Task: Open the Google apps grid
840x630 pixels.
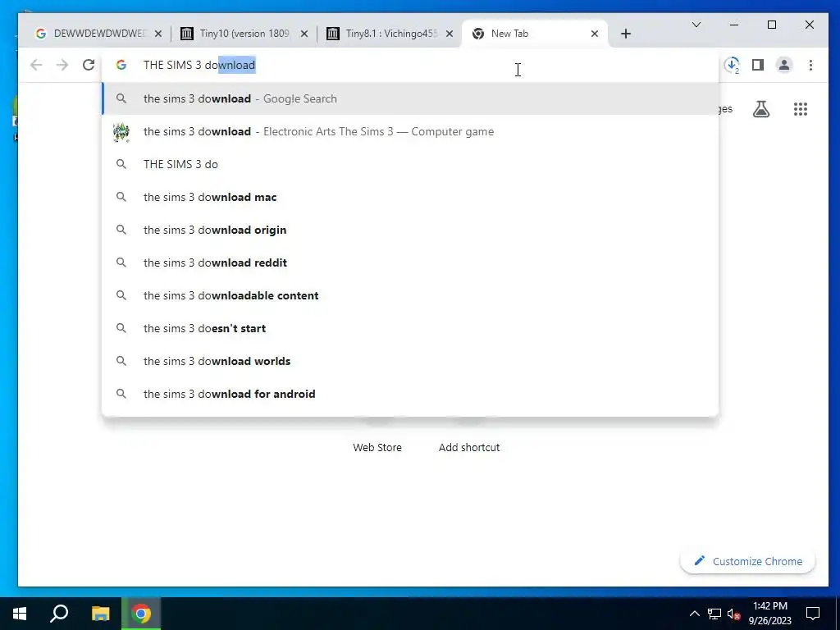Action: (801, 109)
